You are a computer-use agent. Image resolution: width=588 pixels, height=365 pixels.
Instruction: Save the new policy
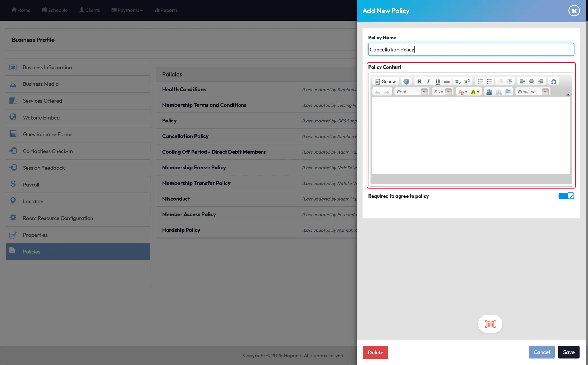click(568, 352)
